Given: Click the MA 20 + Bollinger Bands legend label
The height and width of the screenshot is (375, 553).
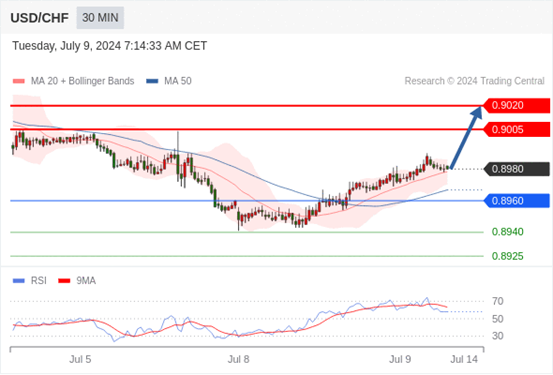Looking at the screenshot, I should (83, 81).
